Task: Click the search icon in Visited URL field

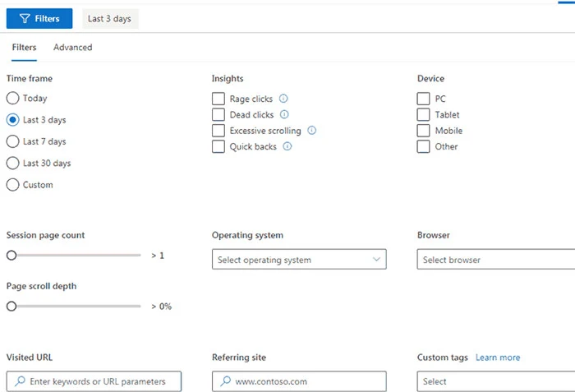Action: pos(19,381)
